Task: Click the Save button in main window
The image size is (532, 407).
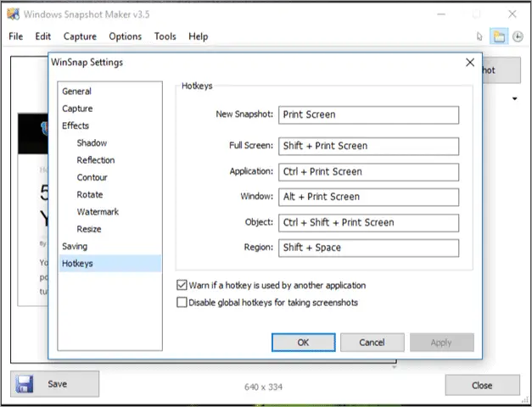Action: click(x=54, y=384)
